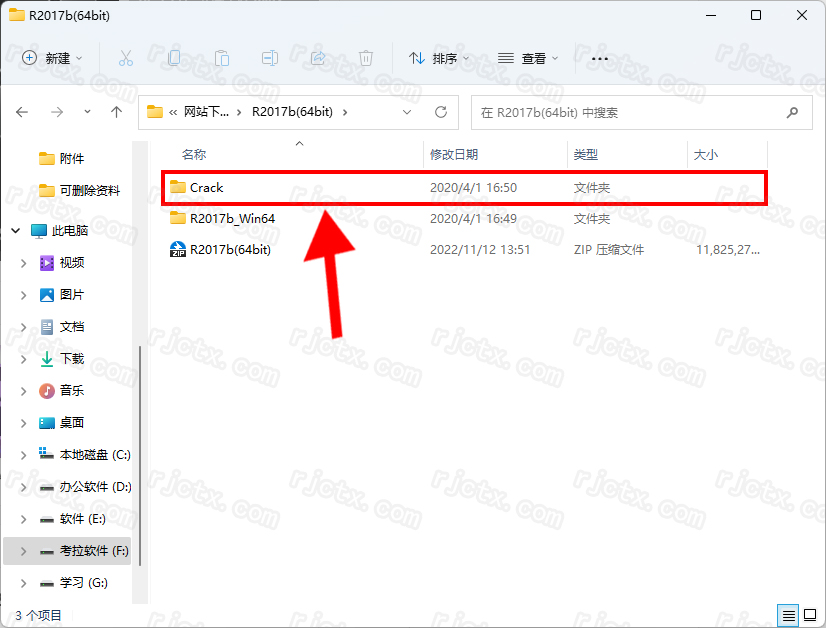Click the Rename icon in toolbar
Image resolution: width=826 pixels, height=628 pixels.
[270, 58]
